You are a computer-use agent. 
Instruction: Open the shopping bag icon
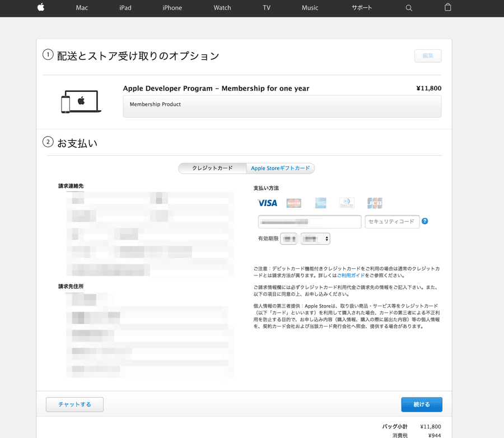(x=448, y=7)
